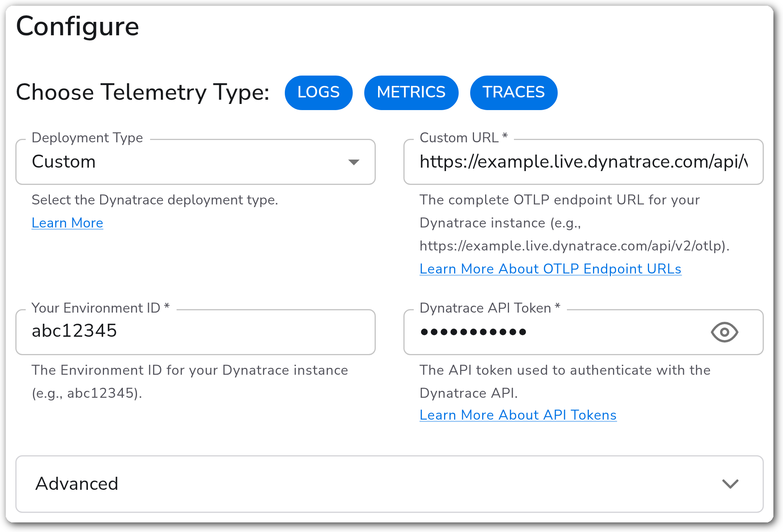Screen dimensions: 783x532
Task: Click the '(e.g., abc12345).' helper text
Action: coord(87,393)
